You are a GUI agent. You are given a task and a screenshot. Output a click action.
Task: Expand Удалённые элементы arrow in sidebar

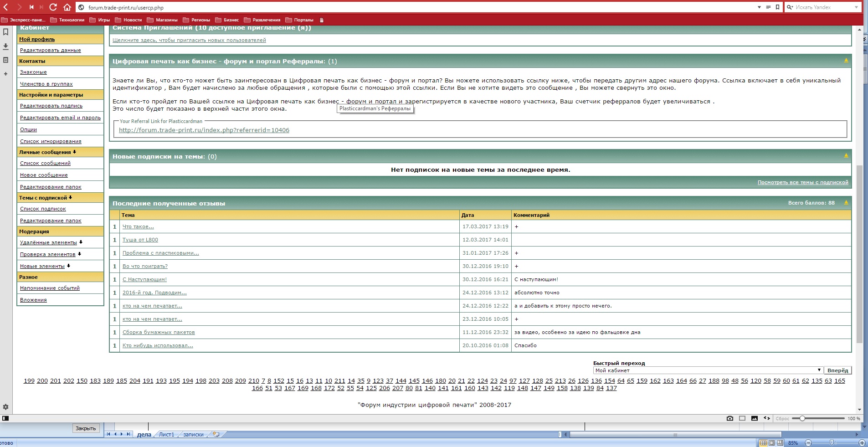[81, 242]
